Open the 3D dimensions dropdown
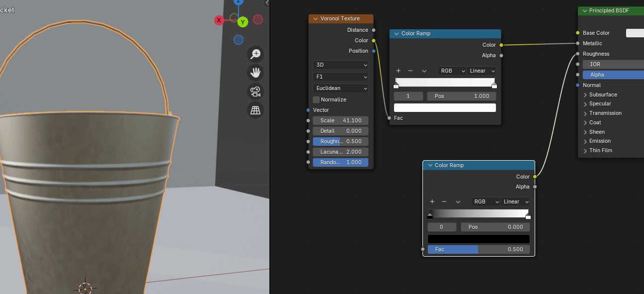The width and height of the screenshot is (644, 294). [340, 65]
